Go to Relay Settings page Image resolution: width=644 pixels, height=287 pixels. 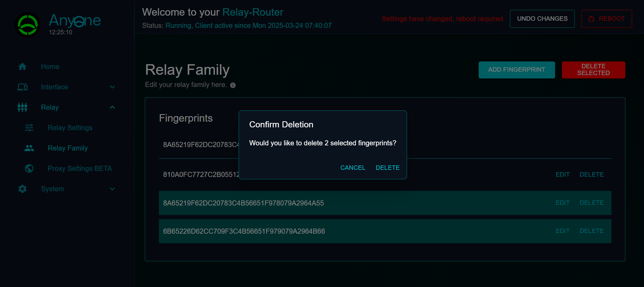coord(70,128)
